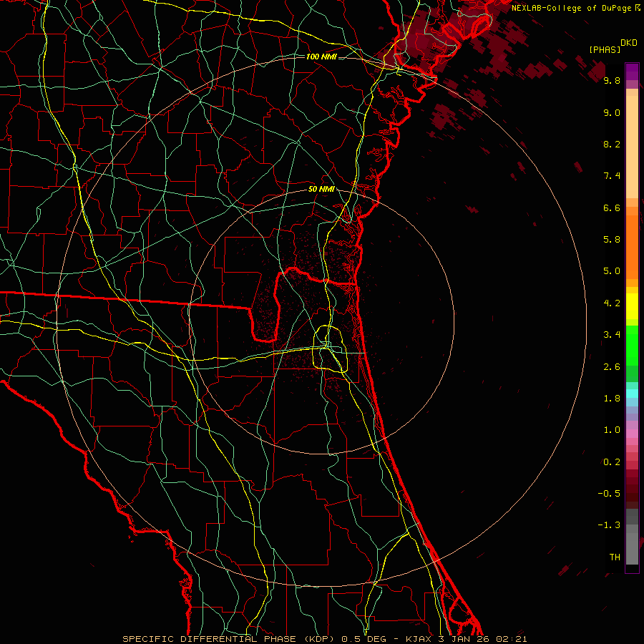644x644 pixels.
Task: Click the 1.8 scale value label
Action: 612,399
